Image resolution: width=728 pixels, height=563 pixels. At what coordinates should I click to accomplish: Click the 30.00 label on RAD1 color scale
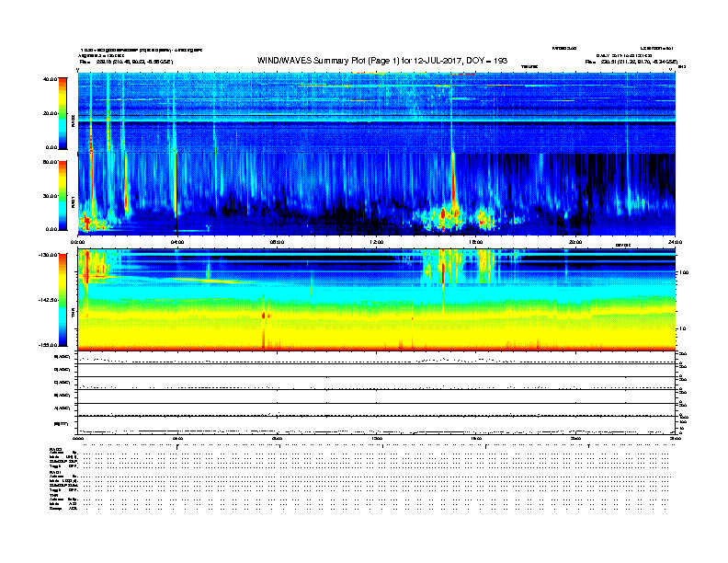click(50, 196)
